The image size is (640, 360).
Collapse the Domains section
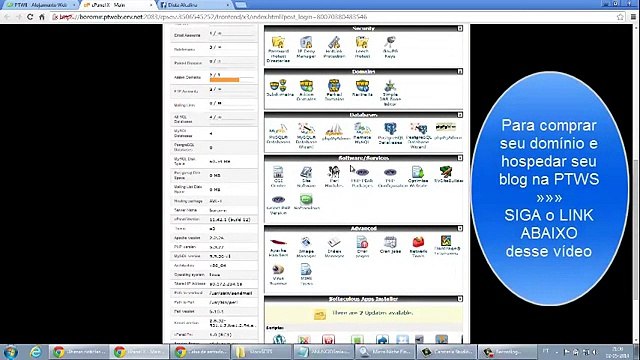[460, 71]
